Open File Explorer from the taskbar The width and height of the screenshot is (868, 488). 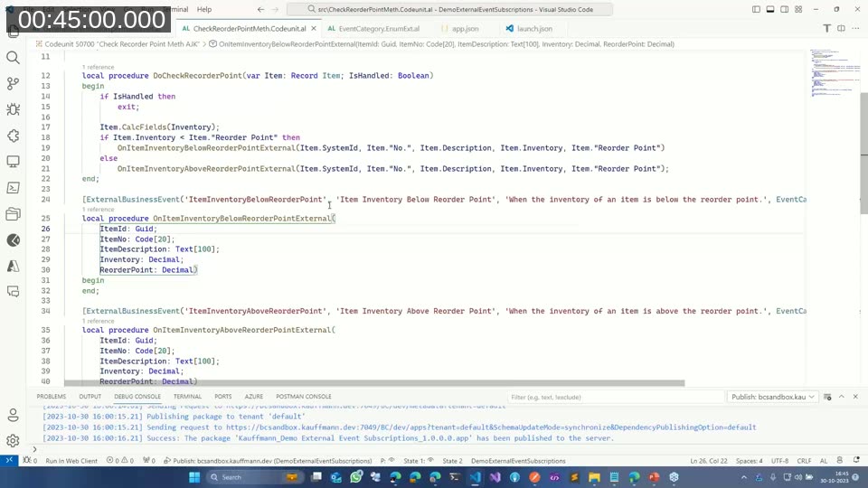pyautogui.click(x=594, y=477)
